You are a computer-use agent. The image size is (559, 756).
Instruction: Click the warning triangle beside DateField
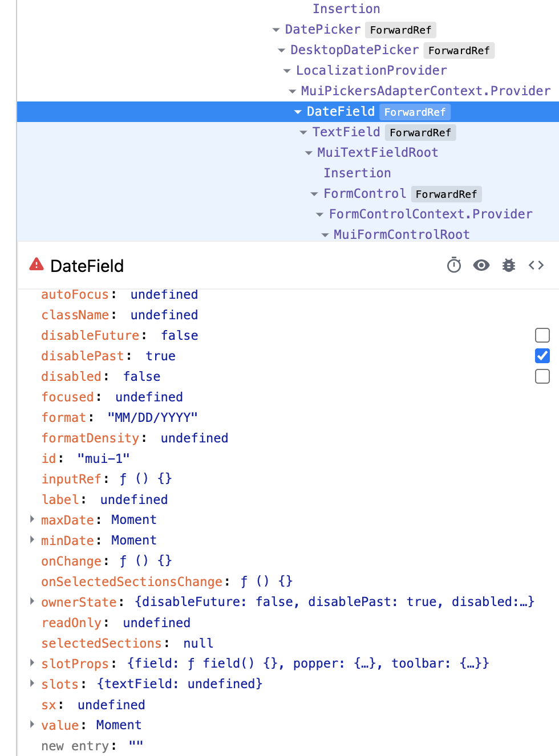[x=36, y=264]
